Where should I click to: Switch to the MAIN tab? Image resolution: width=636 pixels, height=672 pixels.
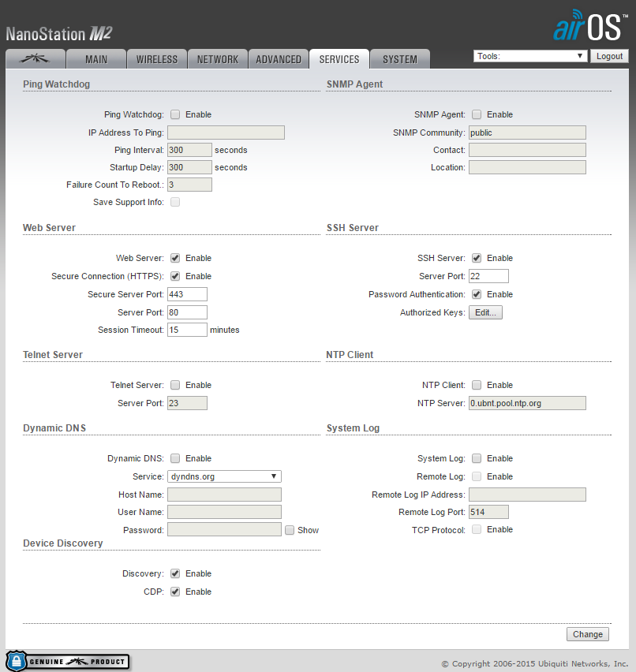(96, 59)
